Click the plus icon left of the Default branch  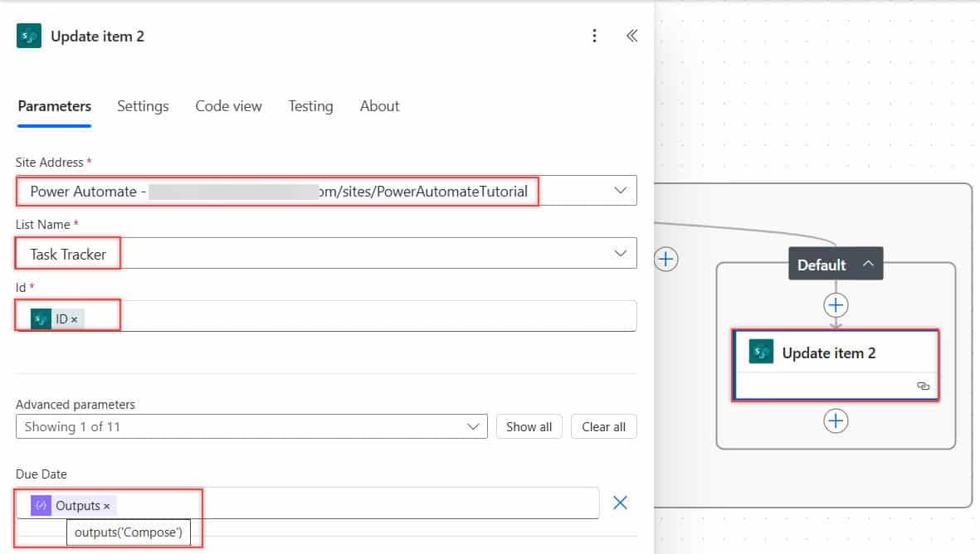click(x=666, y=259)
